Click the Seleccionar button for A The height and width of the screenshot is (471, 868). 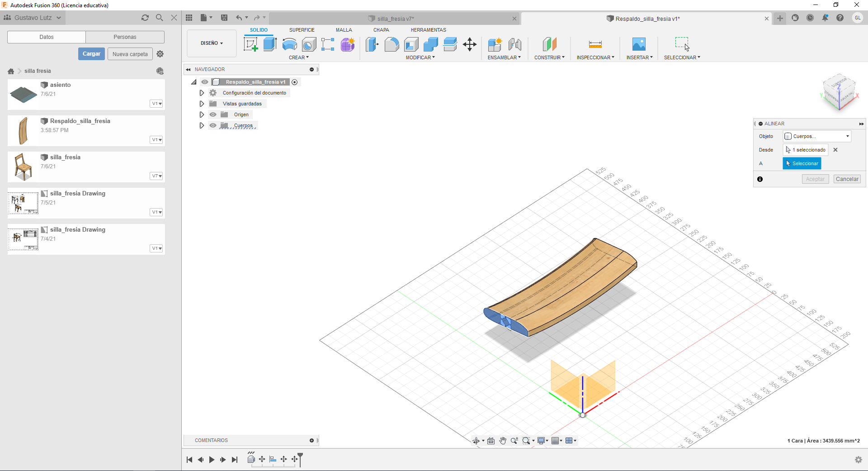coord(802,163)
